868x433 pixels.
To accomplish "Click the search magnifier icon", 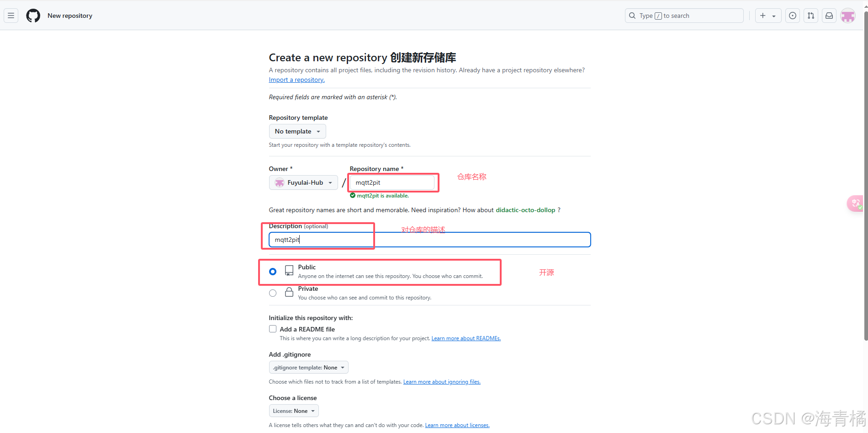I will (x=632, y=16).
